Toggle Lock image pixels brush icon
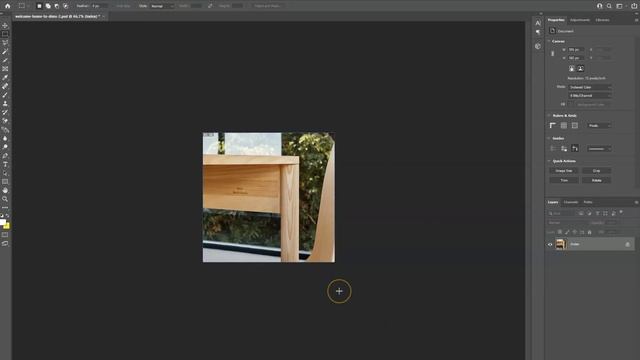Screen dimensions: 640x360 pos(567,232)
